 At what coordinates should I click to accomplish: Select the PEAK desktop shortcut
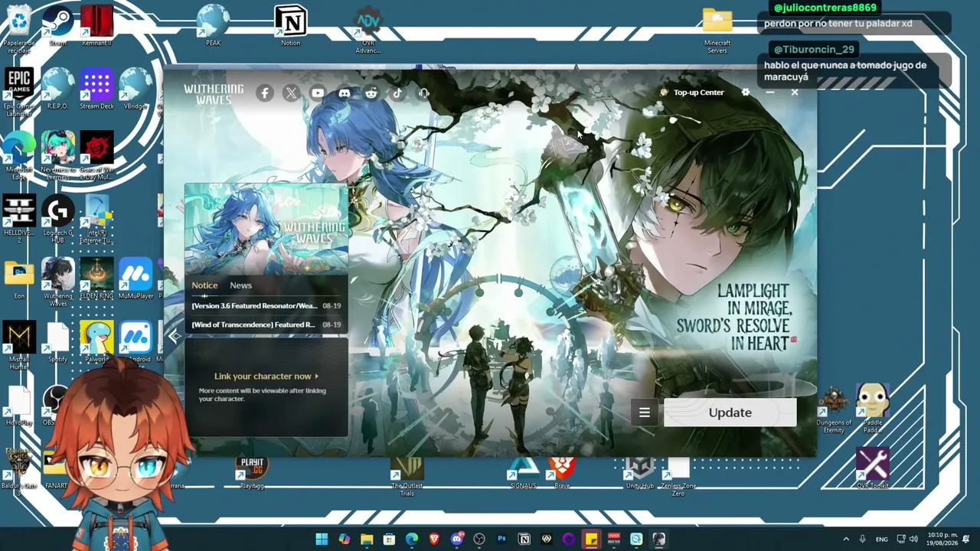tap(214, 25)
